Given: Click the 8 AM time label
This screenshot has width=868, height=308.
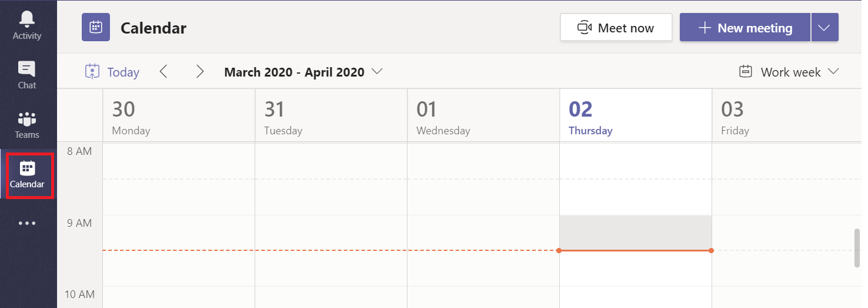Looking at the screenshot, I should pos(79,151).
